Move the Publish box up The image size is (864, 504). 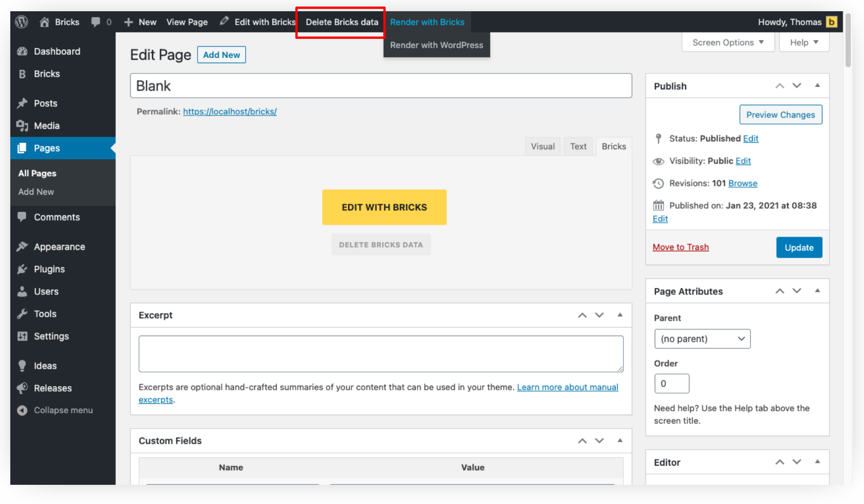(780, 86)
